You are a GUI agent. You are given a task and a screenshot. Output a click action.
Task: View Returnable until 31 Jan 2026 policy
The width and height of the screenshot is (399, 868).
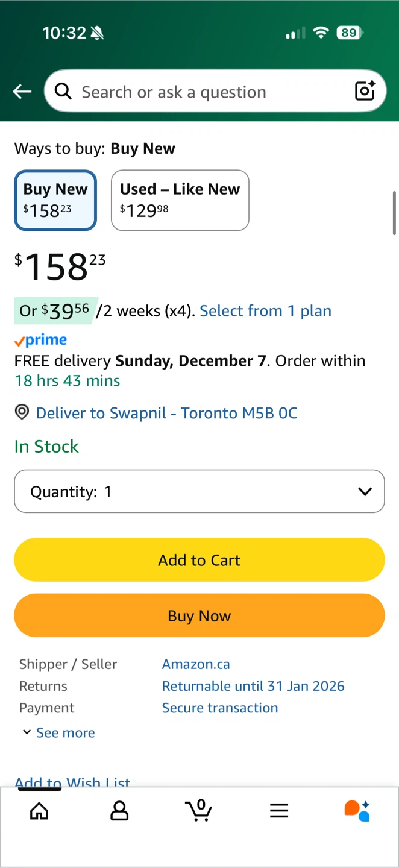[253, 686]
